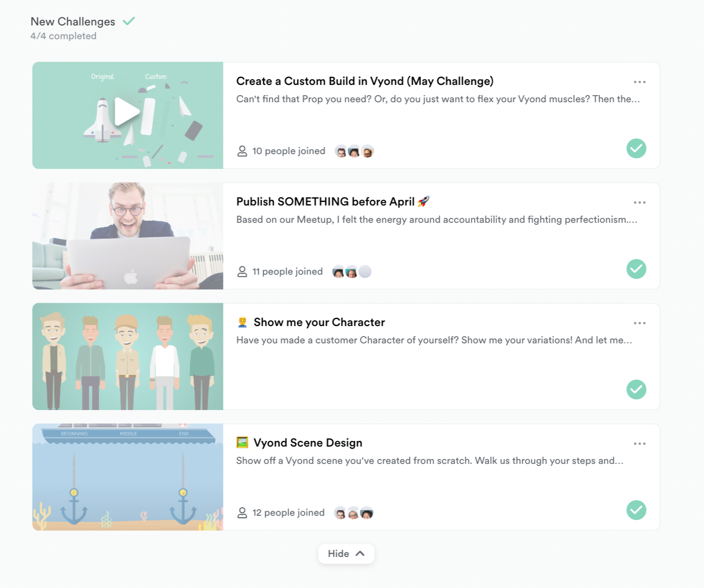
Task: Toggle completed checkmark on Custom Build challenge
Action: pyautogui.click(x=636, y=149)
